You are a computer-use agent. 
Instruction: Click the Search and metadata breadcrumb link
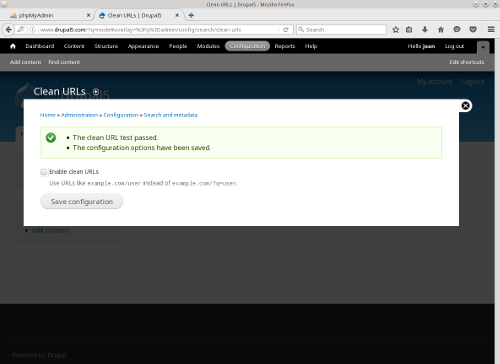171,115
